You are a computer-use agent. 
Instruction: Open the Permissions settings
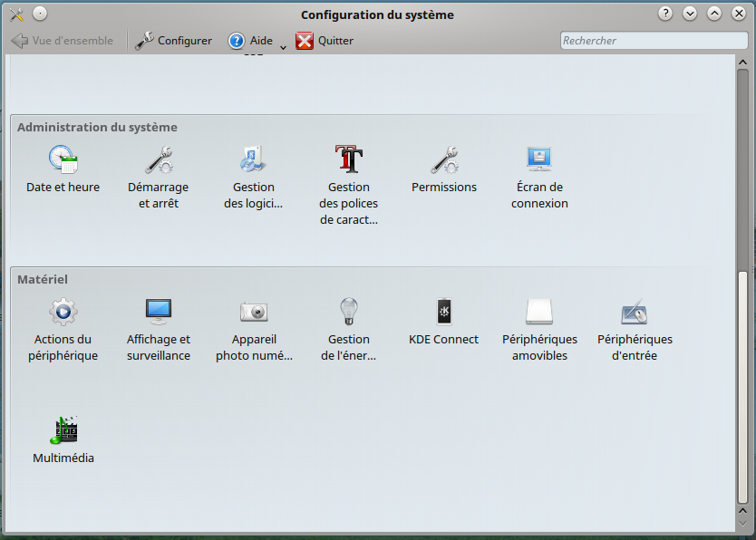click(x=444, y=160)
